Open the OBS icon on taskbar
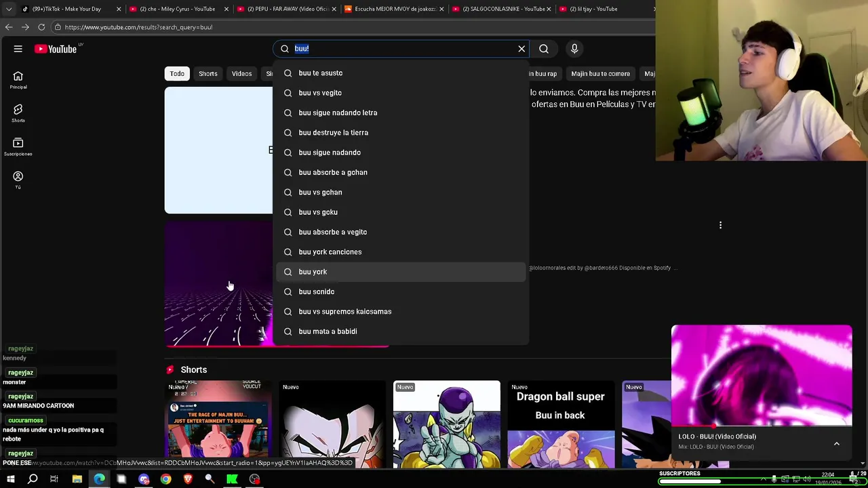The image size is (868, 488). [254, 479]
